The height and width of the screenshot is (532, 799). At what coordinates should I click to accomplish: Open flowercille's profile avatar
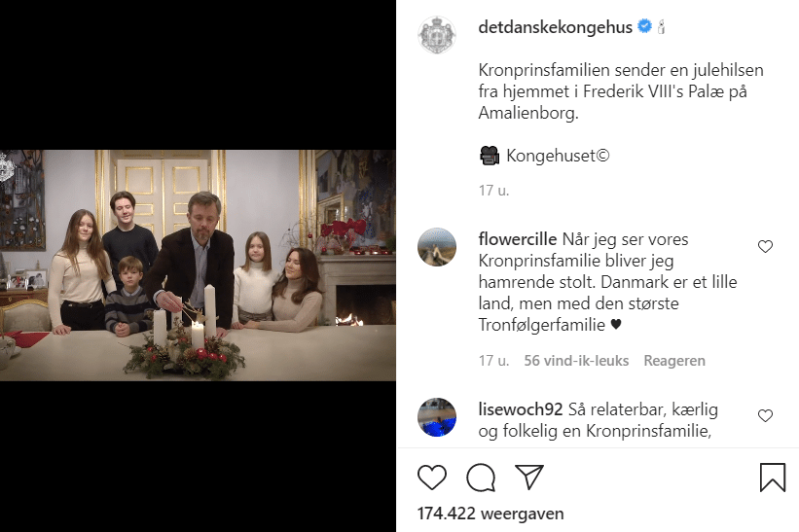437,247
